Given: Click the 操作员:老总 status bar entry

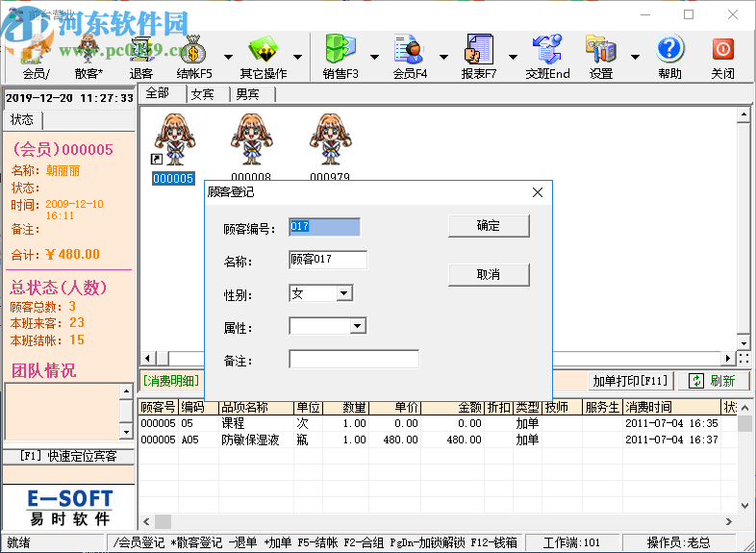Looking at the screenshot, I should (x=679, y=542).
